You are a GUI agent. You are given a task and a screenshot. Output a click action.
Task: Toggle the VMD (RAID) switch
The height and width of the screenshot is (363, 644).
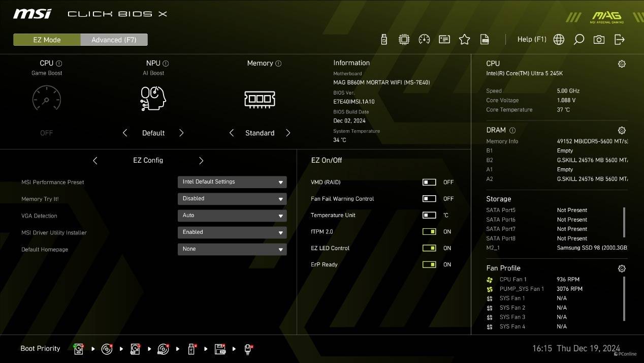(x=429, y=182)
